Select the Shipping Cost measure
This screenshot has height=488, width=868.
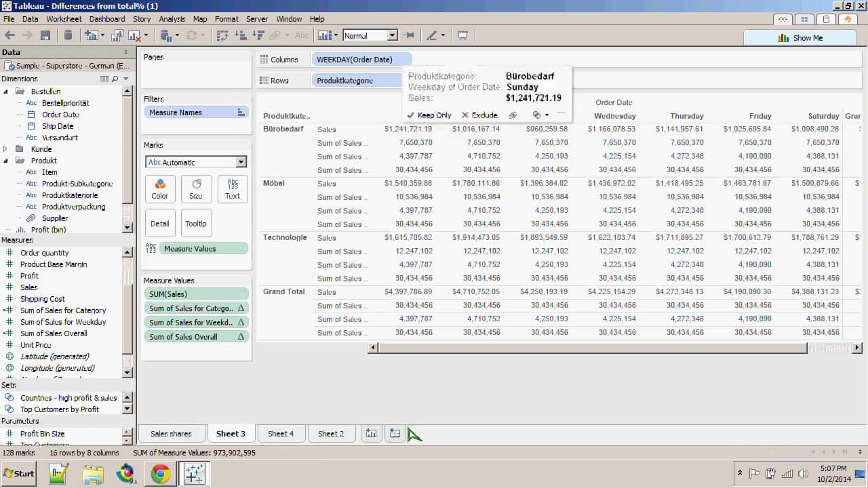click(x=43, y=299)
